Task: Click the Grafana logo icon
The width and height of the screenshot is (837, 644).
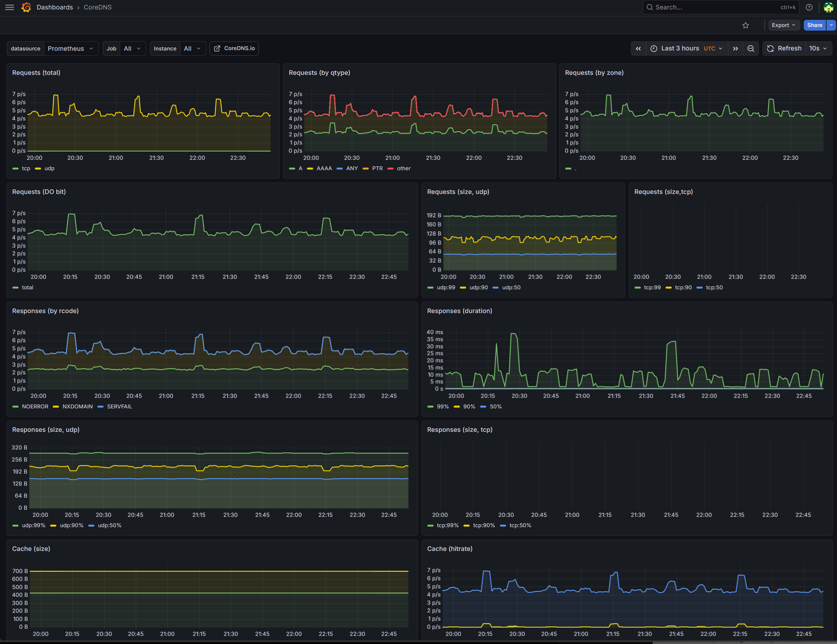Action: (x=26, y=7)
